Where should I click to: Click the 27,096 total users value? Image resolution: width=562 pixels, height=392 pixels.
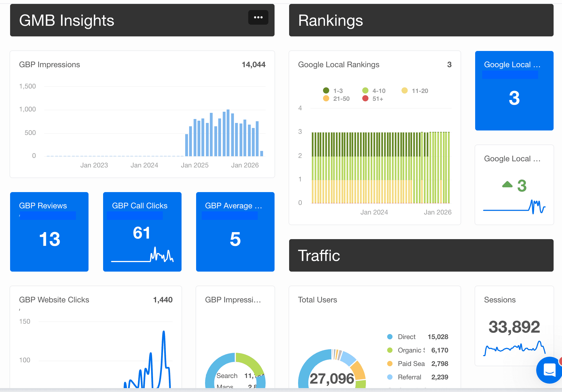[x=332, y=379]
